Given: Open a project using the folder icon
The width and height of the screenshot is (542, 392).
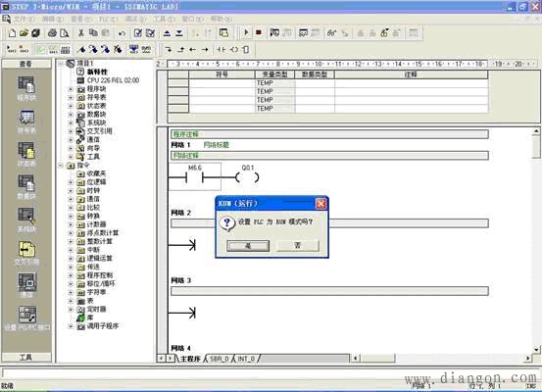Looking at the screenshot, I should (x=24, y=33).
